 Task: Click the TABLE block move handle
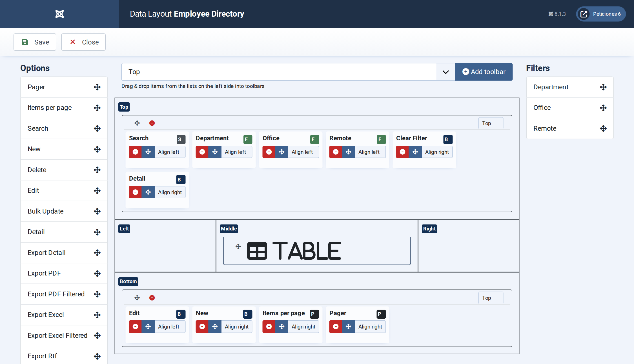[x=238, y=247]
